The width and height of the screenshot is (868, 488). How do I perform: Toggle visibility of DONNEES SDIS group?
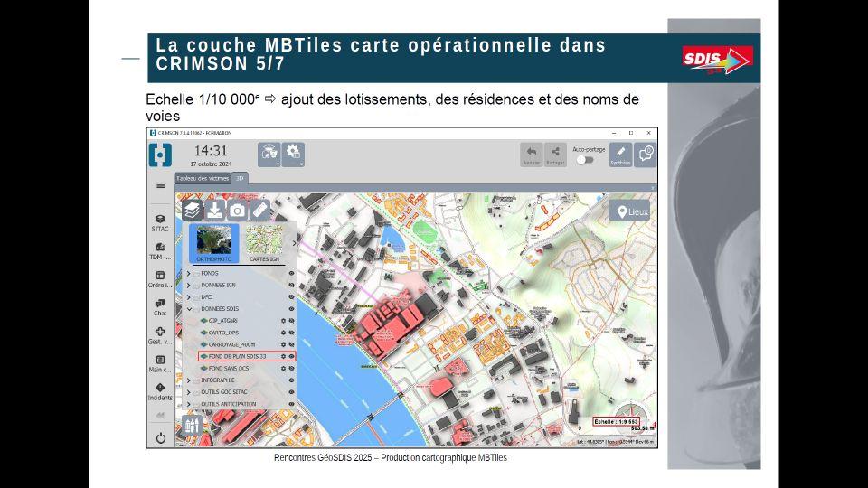(x=292, y=309)
